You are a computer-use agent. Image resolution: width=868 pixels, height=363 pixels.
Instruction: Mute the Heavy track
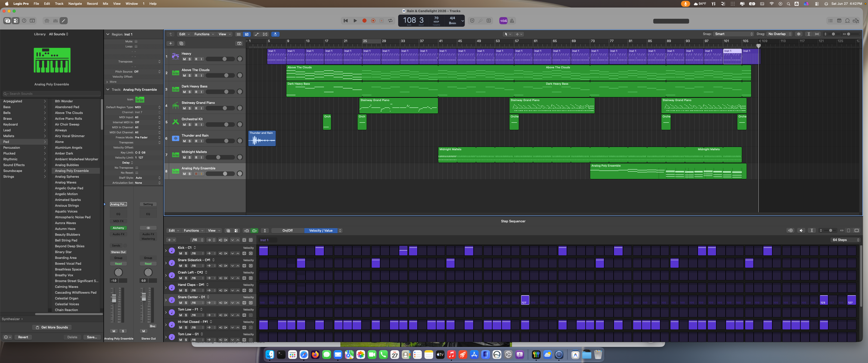click(x=184, y=59)
